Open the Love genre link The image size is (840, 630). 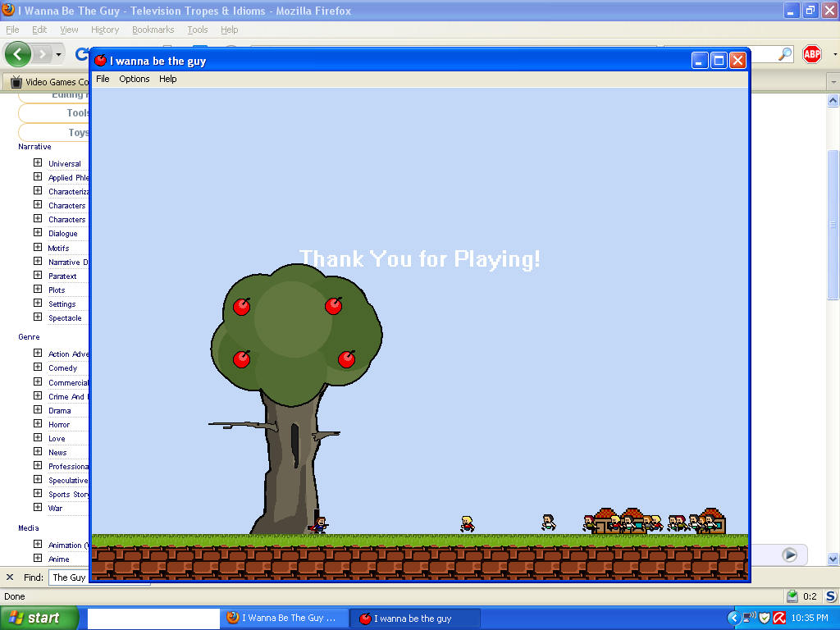[x=57, y=438]
